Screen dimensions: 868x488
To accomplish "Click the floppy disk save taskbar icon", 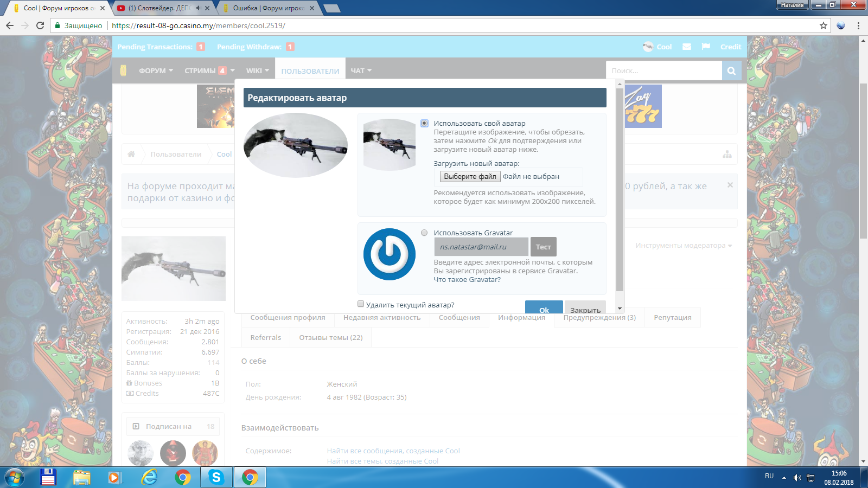I will pyautogui.click(x=48, y=478).
